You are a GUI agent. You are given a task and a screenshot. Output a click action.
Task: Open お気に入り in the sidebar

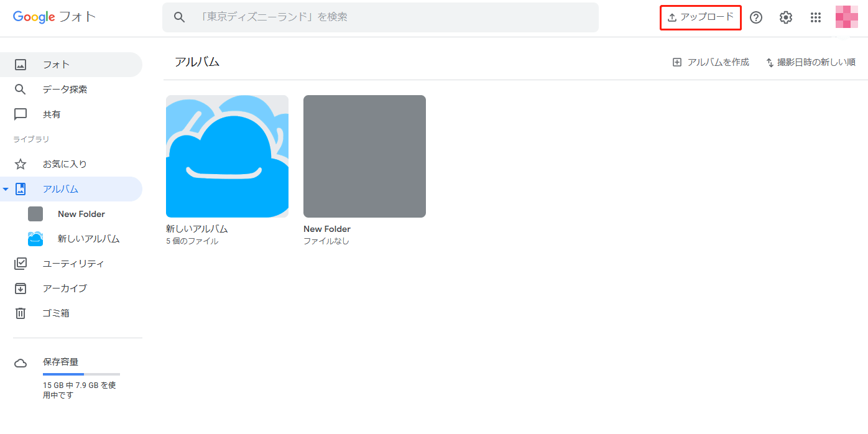click(71, 164)
